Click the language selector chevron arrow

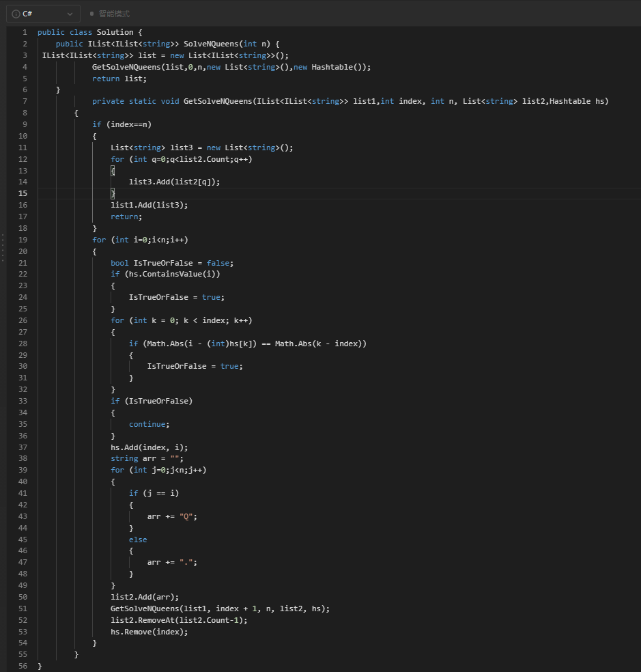click(70, 14)
